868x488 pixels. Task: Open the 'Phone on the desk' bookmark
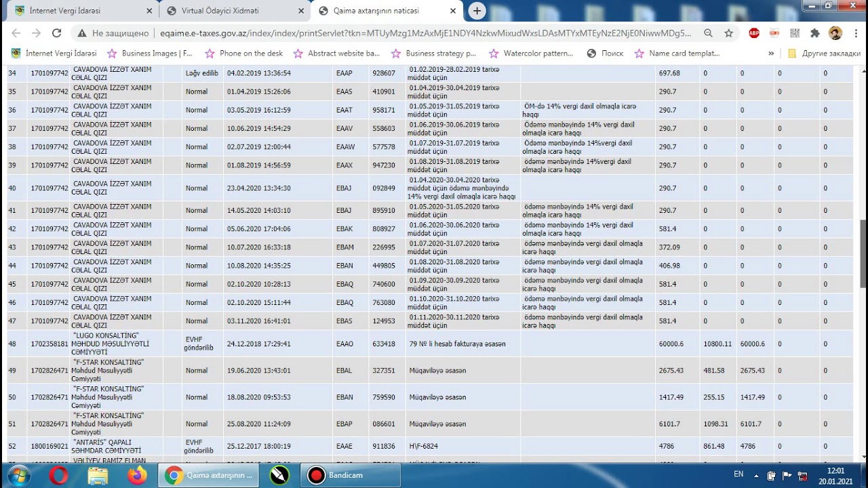[244, 53]
